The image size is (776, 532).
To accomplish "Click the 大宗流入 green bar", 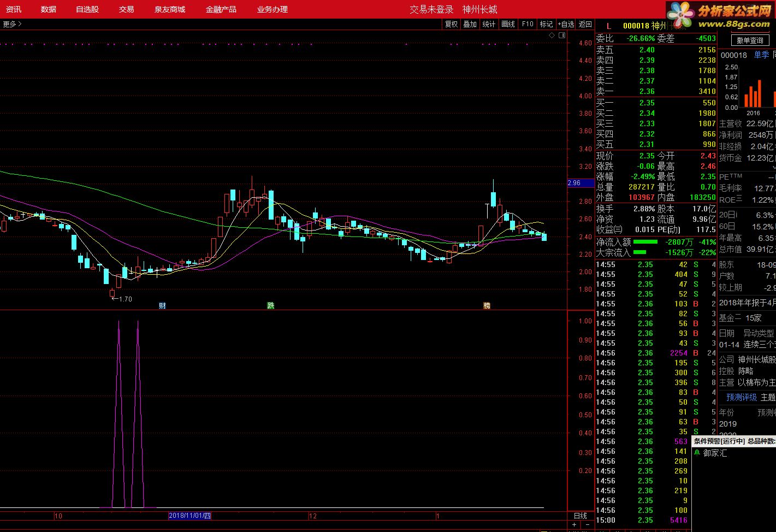I will pyautogui.click(x=639, y=252).
